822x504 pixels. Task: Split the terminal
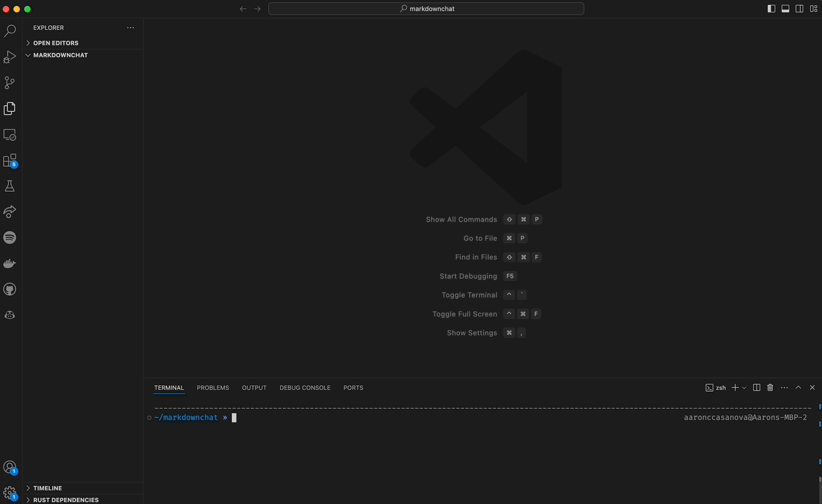click(756, 387)
